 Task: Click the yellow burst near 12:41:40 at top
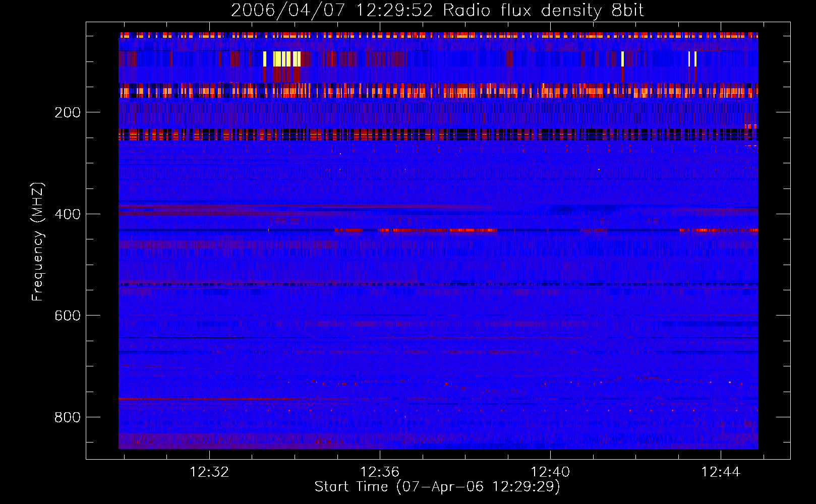(622, 59)
